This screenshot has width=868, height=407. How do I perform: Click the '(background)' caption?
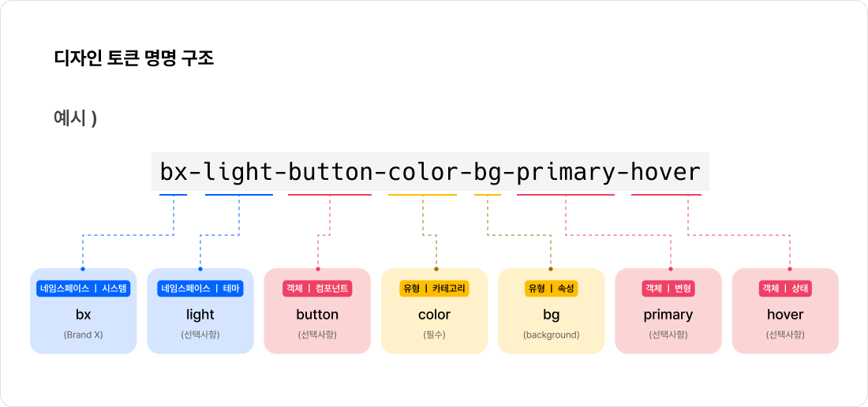tap(551, 334)
